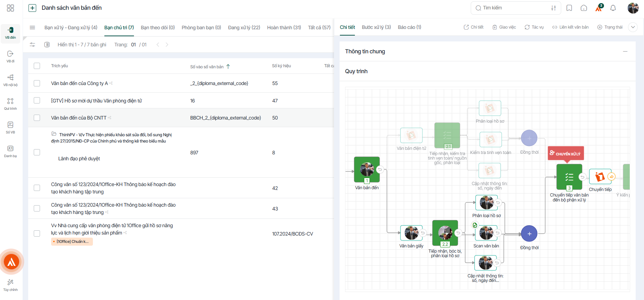Collapse the Thông tin chung section
This screenshot has height=300, width=644.
625,51
